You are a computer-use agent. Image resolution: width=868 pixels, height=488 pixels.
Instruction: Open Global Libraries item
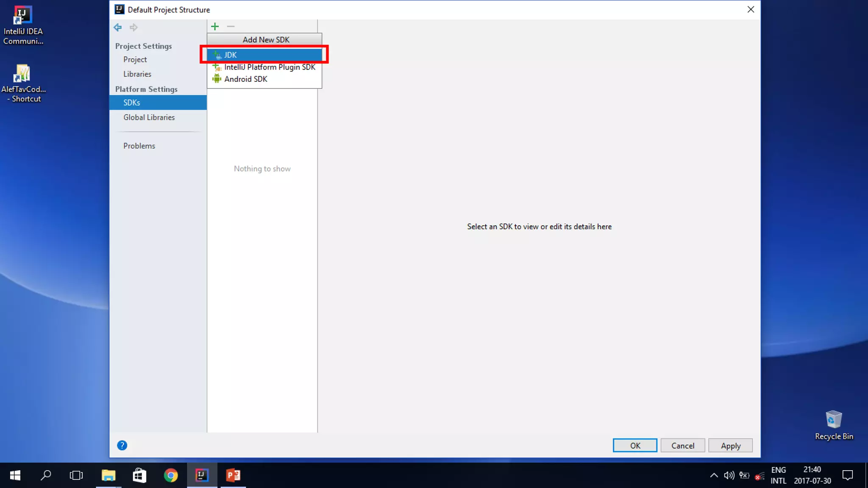pos(149,117)
